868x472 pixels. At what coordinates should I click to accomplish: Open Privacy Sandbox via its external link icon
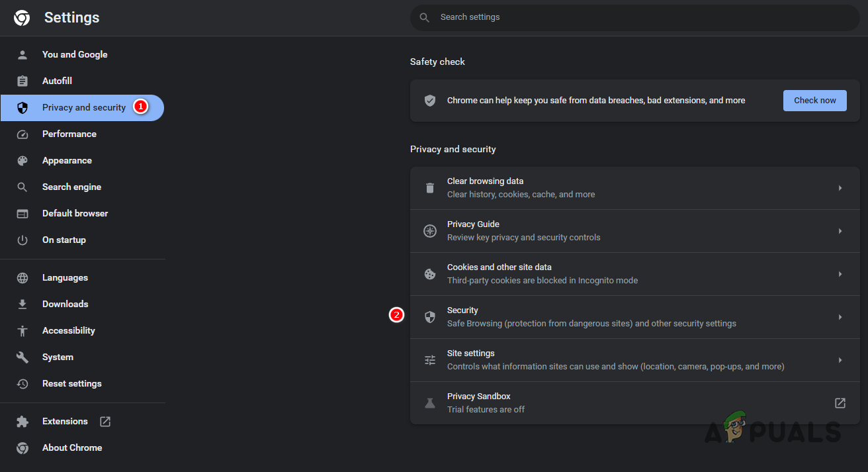(x=840, y=402)
